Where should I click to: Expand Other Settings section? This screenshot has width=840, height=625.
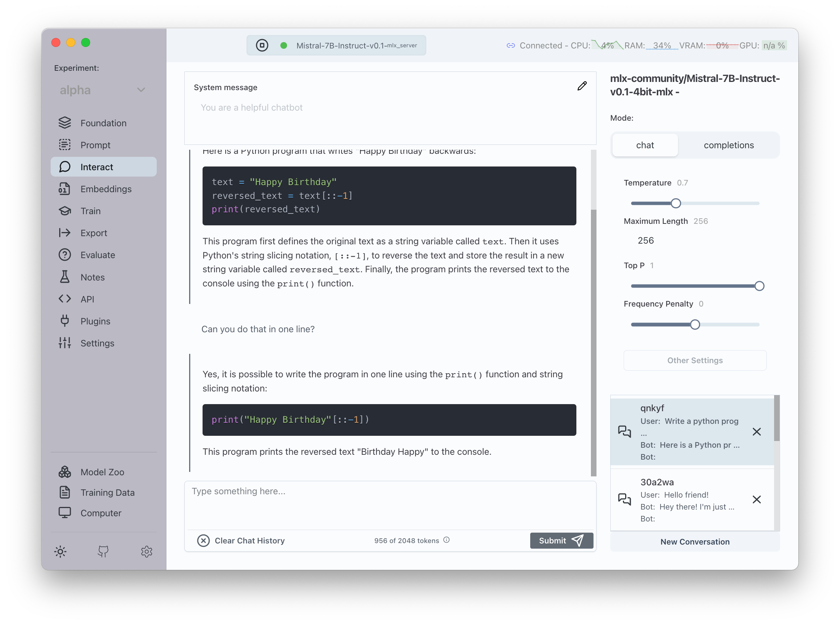pos(694,360)
